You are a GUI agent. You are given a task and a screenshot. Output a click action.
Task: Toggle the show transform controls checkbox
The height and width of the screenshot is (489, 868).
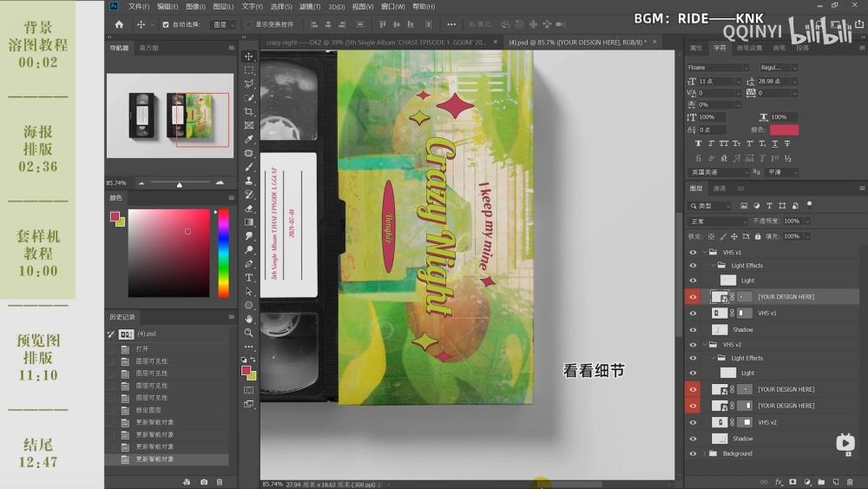tap(248, 24)
